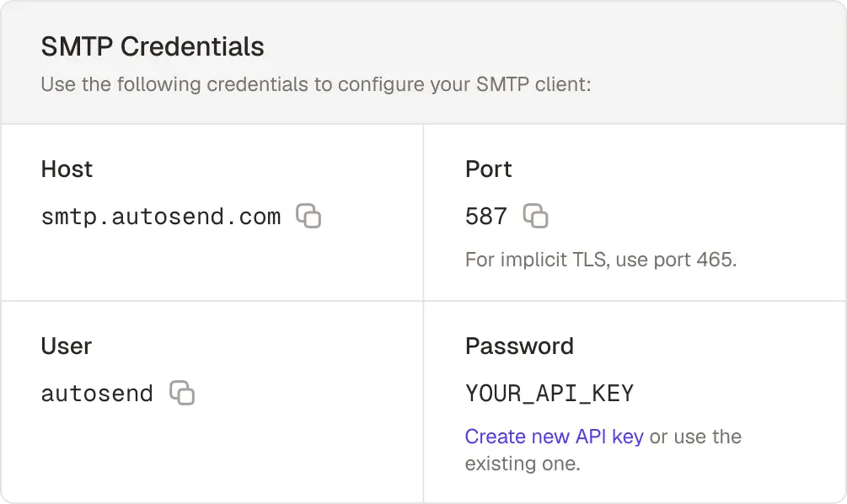Click the Host field label
847x504 pixels.
[x=67, y=169]
